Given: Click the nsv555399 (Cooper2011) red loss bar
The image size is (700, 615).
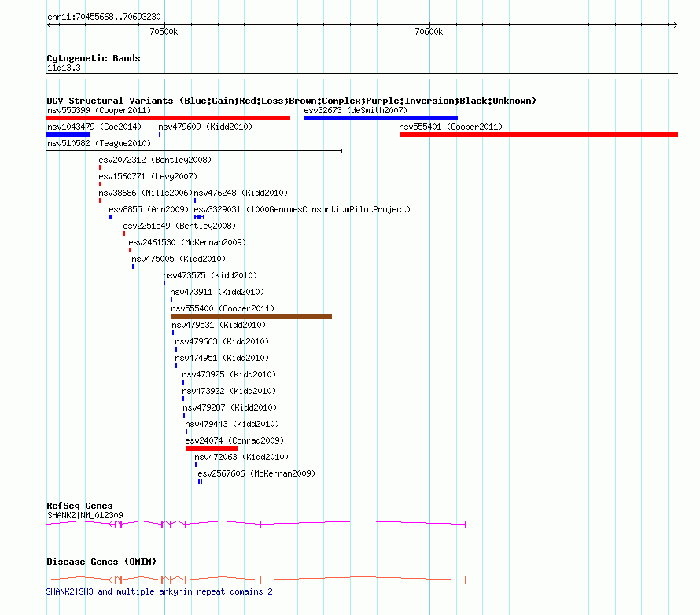Looking at the screenshot, I should pos(168,118).
